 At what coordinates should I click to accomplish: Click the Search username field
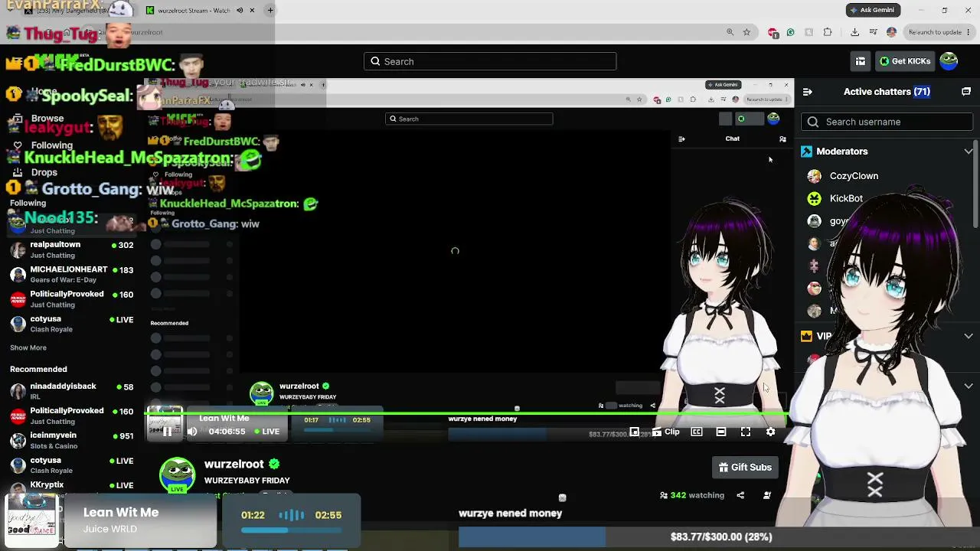(x=887, y=122)
